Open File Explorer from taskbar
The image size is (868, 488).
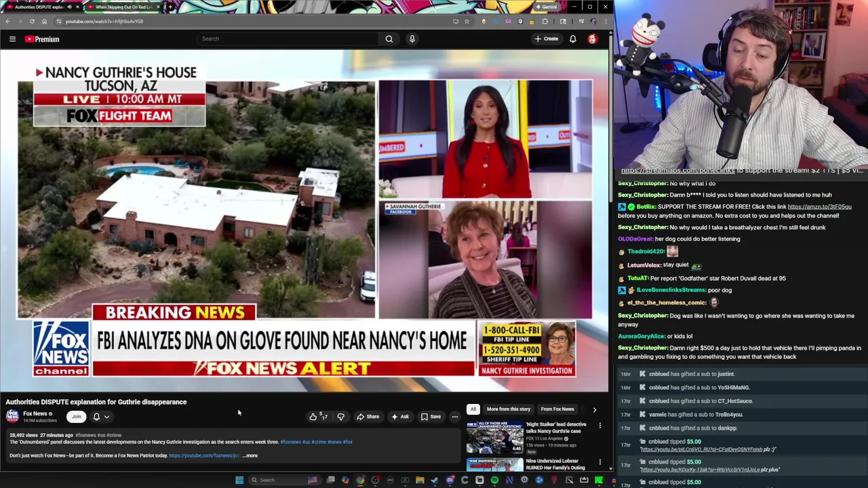420,480
